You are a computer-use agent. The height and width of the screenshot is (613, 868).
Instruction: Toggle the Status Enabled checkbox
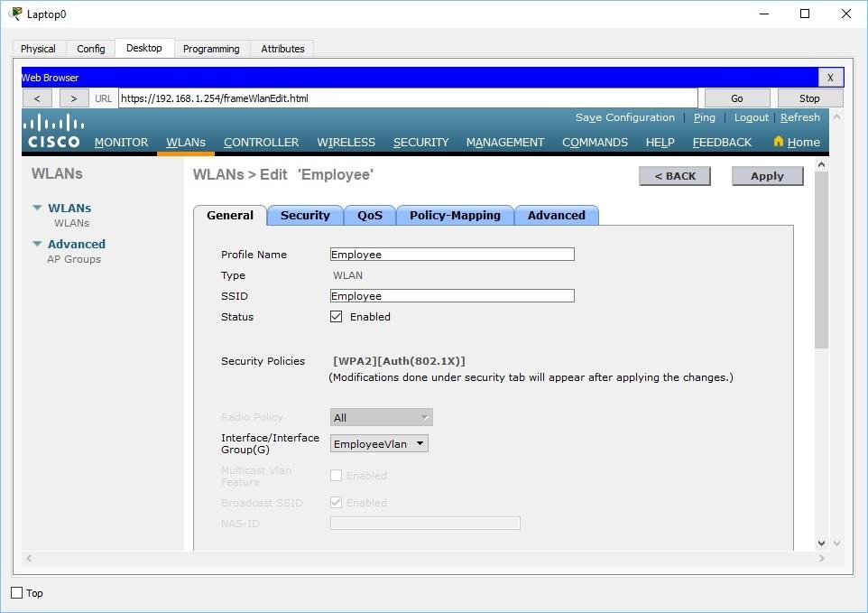tap(336, 316)
